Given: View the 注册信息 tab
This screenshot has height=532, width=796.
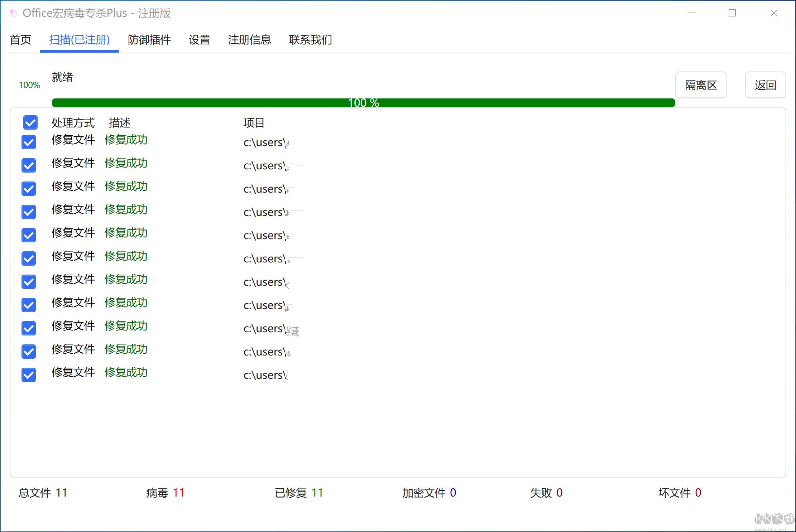Looking at the screenshot, I should tap(250, 40).
